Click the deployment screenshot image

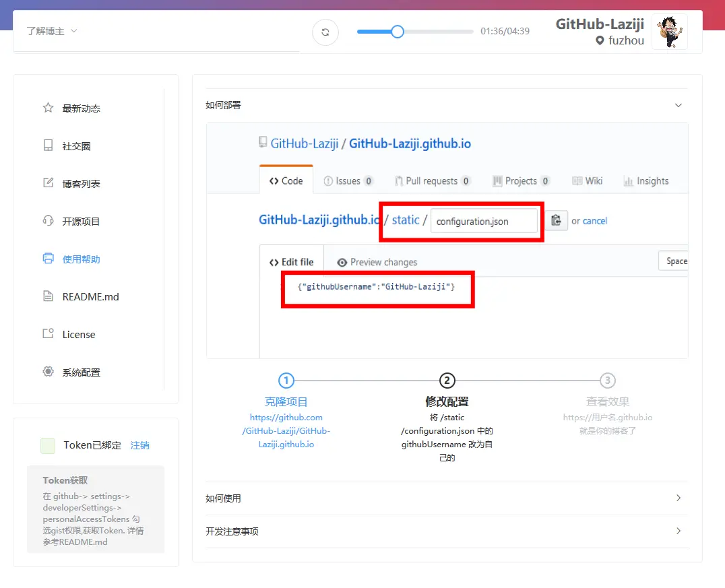(447, 240)
